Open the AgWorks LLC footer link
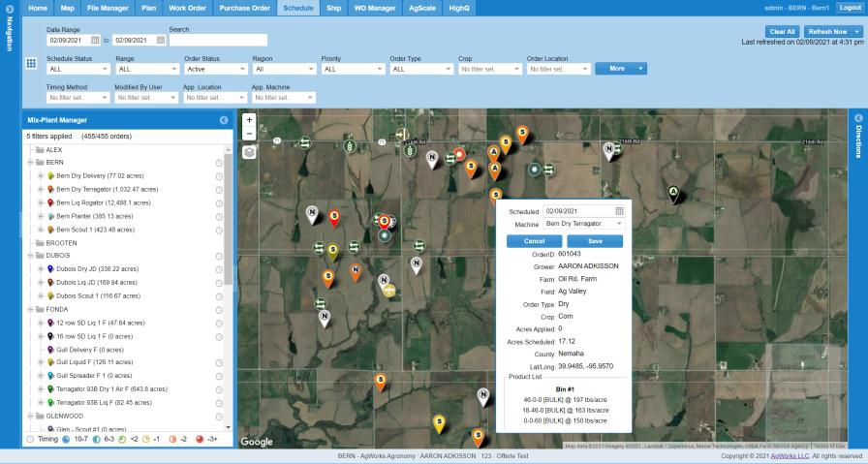The image size is (868, 464). [x=790, y=456]
